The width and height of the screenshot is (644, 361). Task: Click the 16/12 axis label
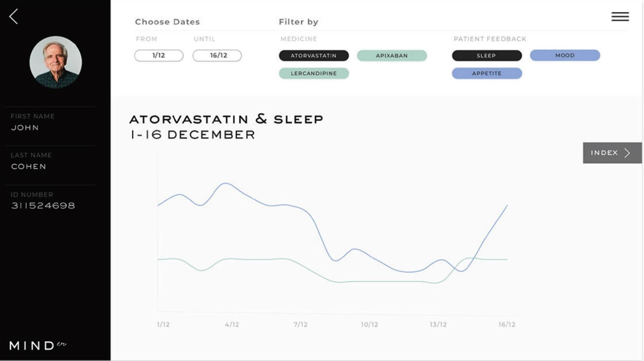pos(507,324)
